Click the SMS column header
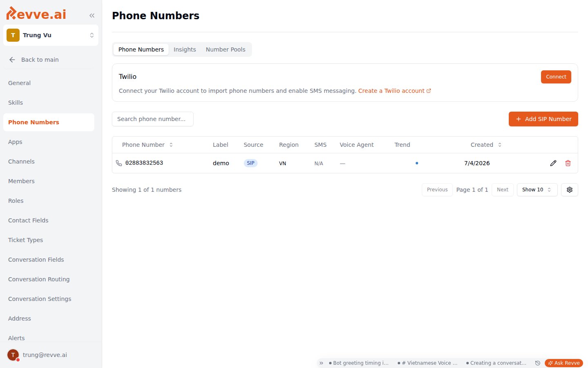This screenshot has height=368, width=588. point(321,145)
